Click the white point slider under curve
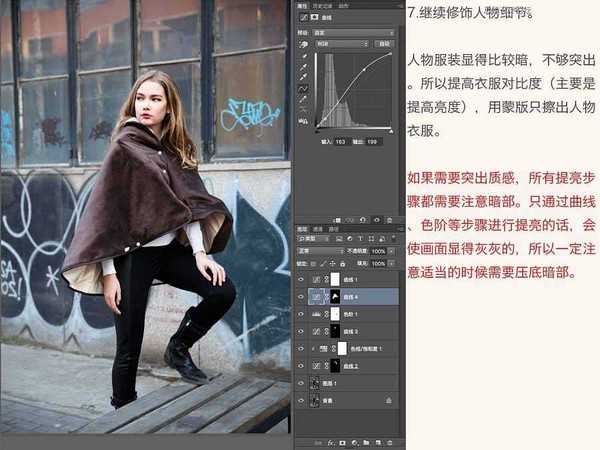Viewport: 600px width, 450px height. click(x=390, y=131)
